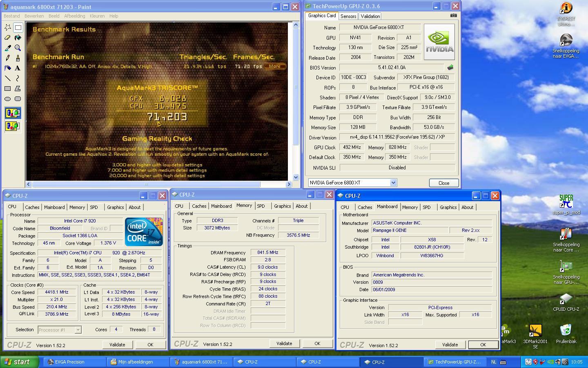The image size is (588, 368).
Task: Activate the Magnifier tool in Paint
Action: [x=18, y=48]
